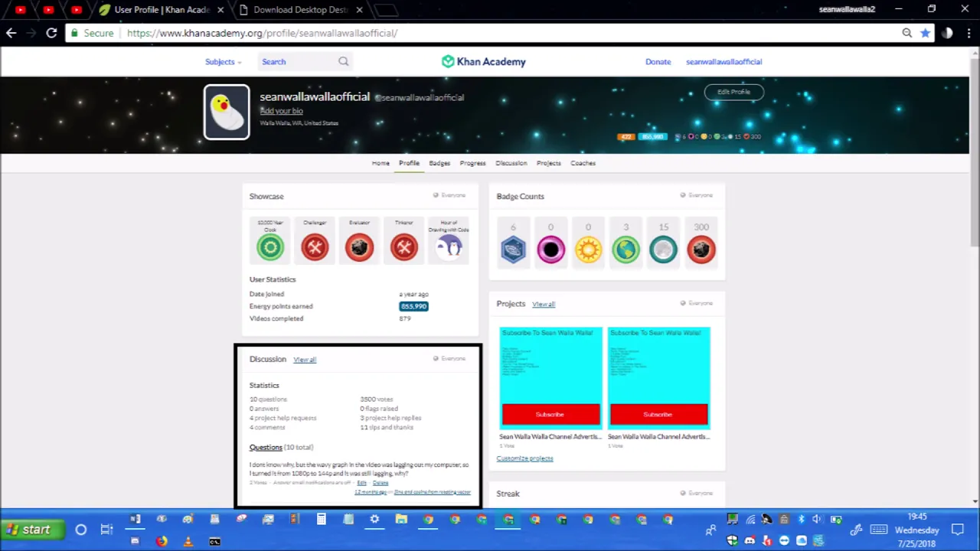Viewport: 980px width, 551px height.
Task: Select the Challenger showcase badge
Action: point(315,242)
